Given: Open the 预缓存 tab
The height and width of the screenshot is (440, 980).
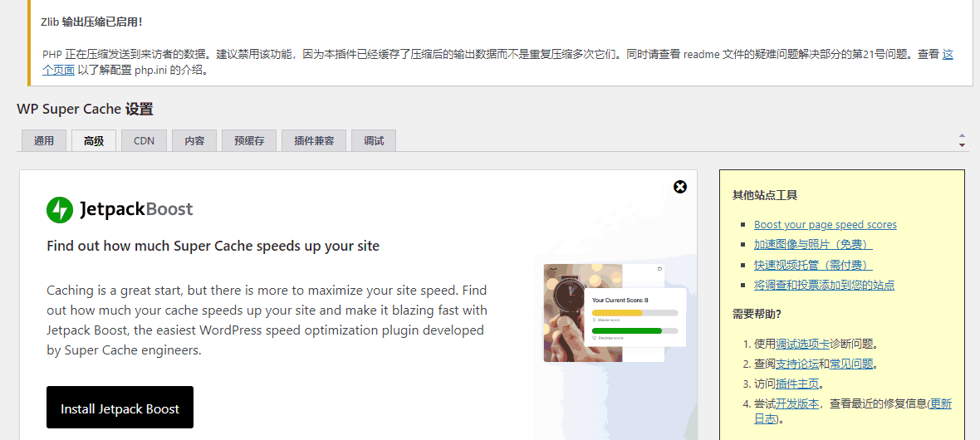Looking at the screenshot, I should coord(249,141).
